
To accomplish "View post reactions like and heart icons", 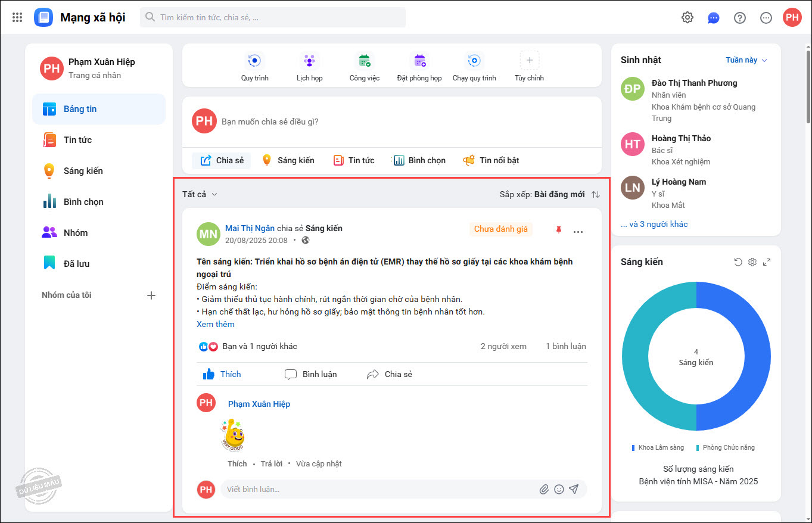I will click(209, 347).
